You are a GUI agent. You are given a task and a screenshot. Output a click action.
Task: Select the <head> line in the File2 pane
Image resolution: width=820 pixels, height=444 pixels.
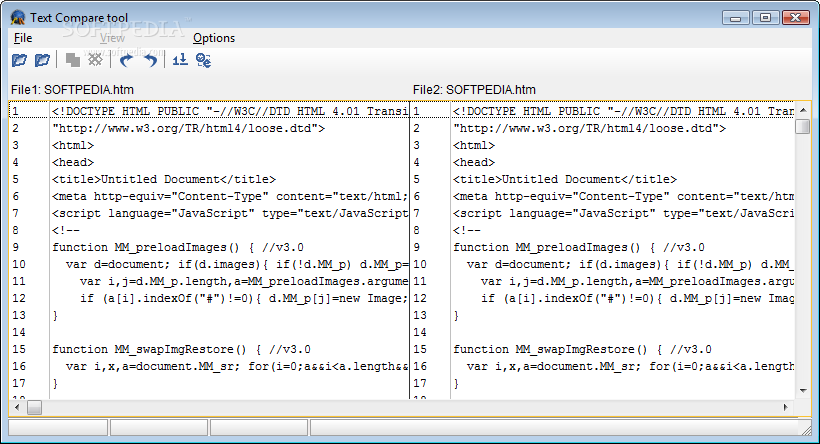click(474, 162)
